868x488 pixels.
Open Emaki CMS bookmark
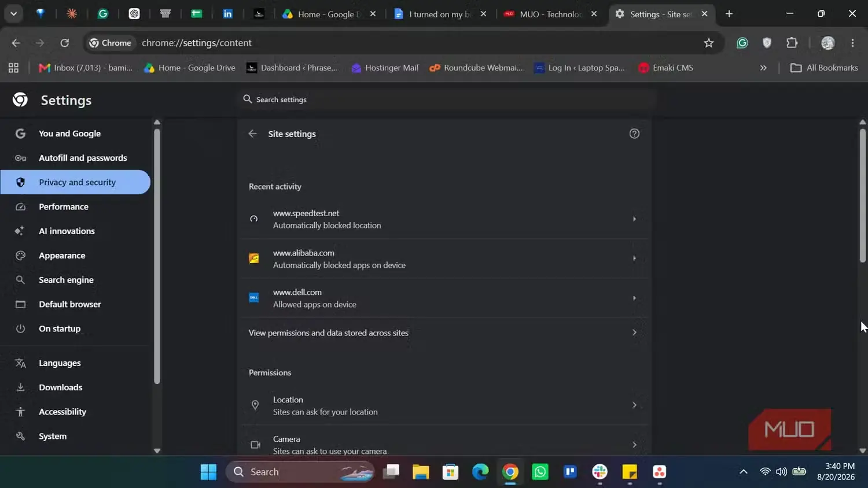(x=665, y=68)
